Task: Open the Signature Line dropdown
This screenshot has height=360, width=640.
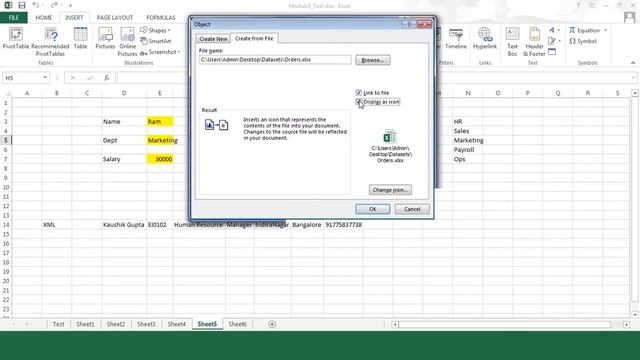Action: (559, 41)
